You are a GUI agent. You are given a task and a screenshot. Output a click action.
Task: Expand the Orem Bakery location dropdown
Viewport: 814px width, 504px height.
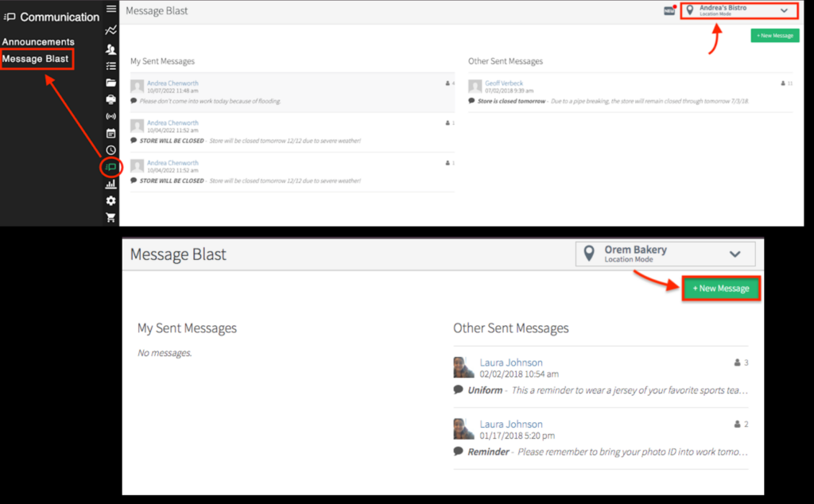click(x=665, y=254)
